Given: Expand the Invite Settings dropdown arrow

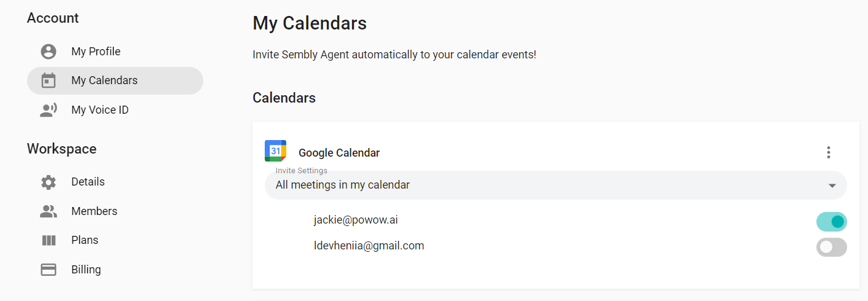Looking at the screenshot, I should (832, 186).
